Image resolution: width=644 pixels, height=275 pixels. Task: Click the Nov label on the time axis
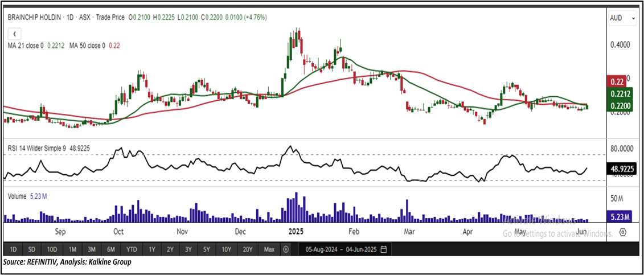(x=182, y=232)
